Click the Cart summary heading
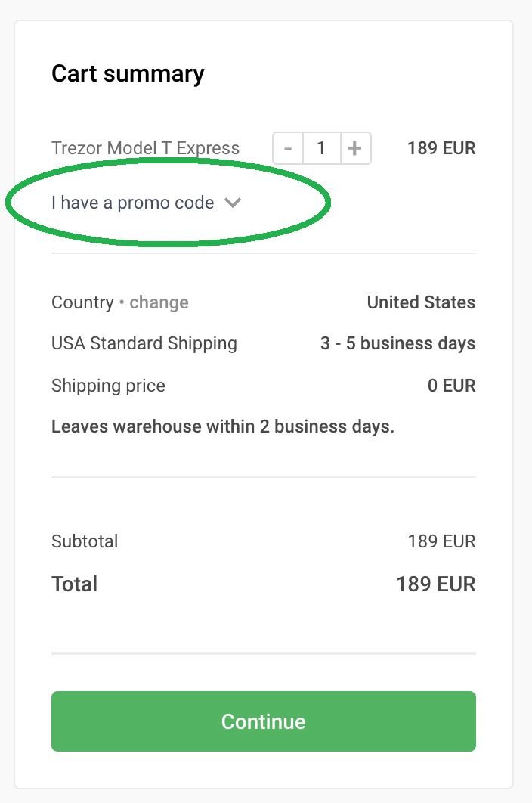The height and width of the screenshot is (803, 532). pos(128,74)
